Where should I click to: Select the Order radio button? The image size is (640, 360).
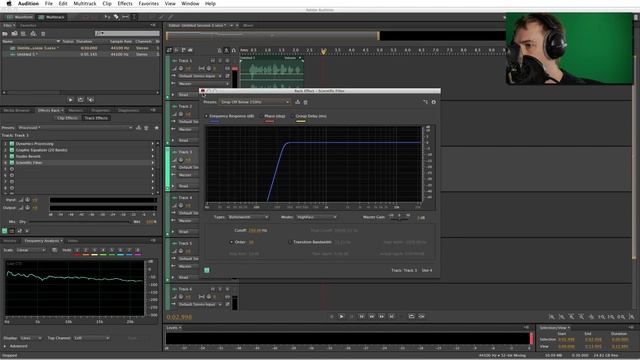pos(231,242)
